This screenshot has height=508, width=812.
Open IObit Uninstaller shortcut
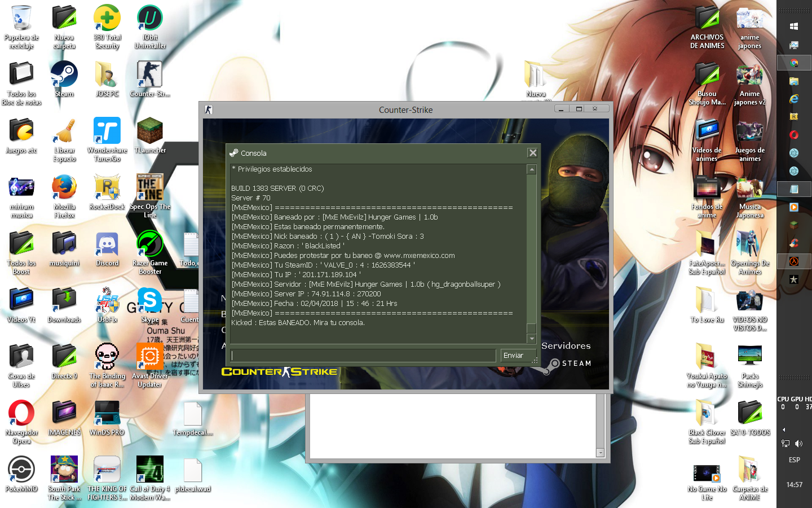point(150,27)
